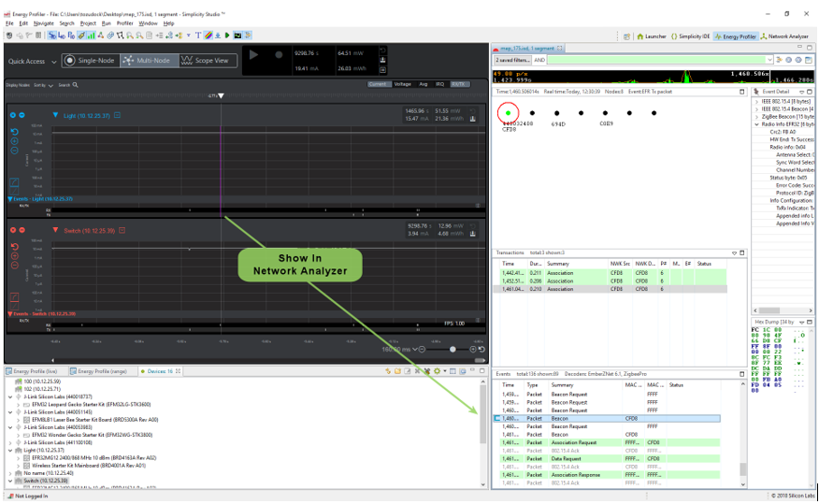Click the T text tool in main toolbar
The image size is (819, 504).
(198, 36)
